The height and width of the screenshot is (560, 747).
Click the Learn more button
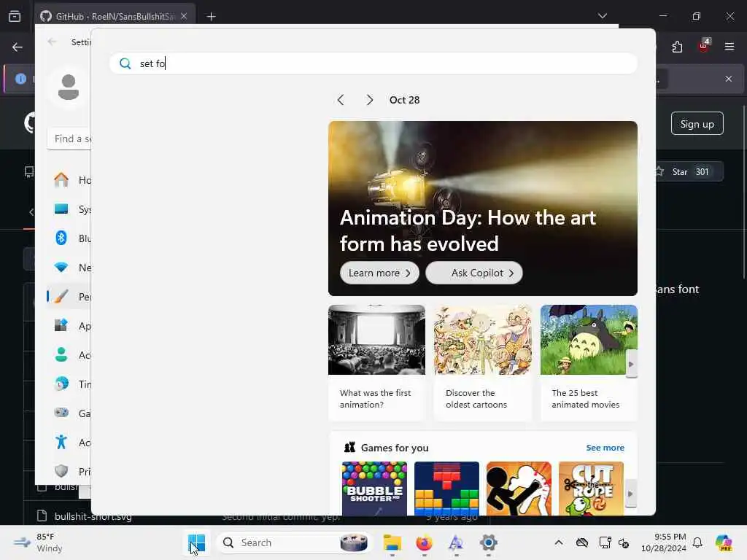[379, 273]
